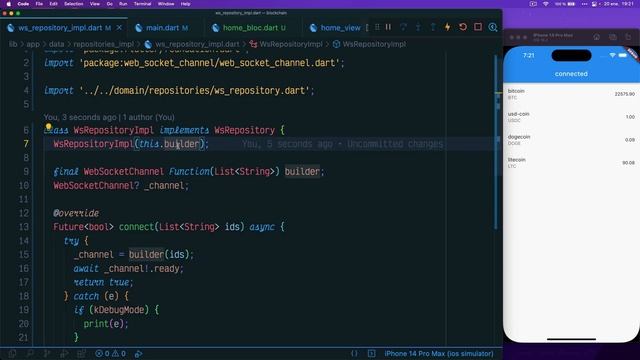
Task: Click 'kDebugMode' on line 19
Action: [119, 310]
